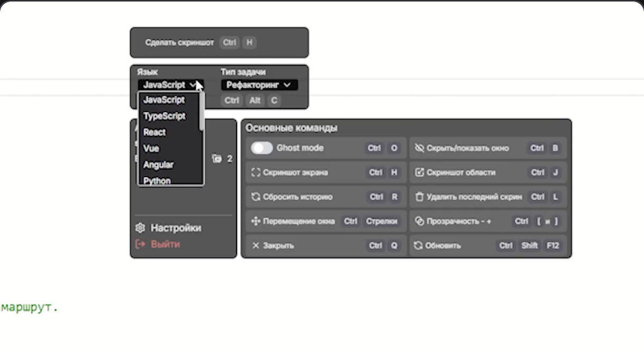Viewport: 644px width, 352px height.
Task: Click the Удалить последний скрин label
Action: (474, 197)
